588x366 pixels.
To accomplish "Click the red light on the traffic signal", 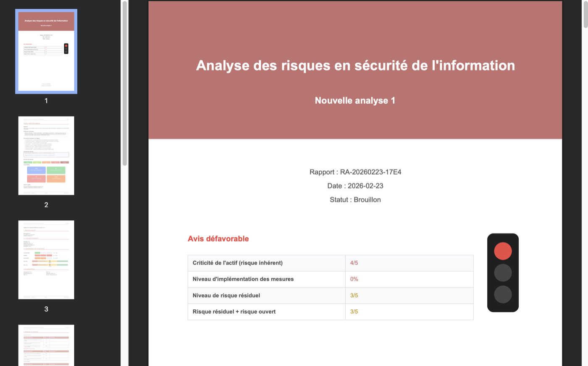I will pyautogui.click(x=503, y=251).
